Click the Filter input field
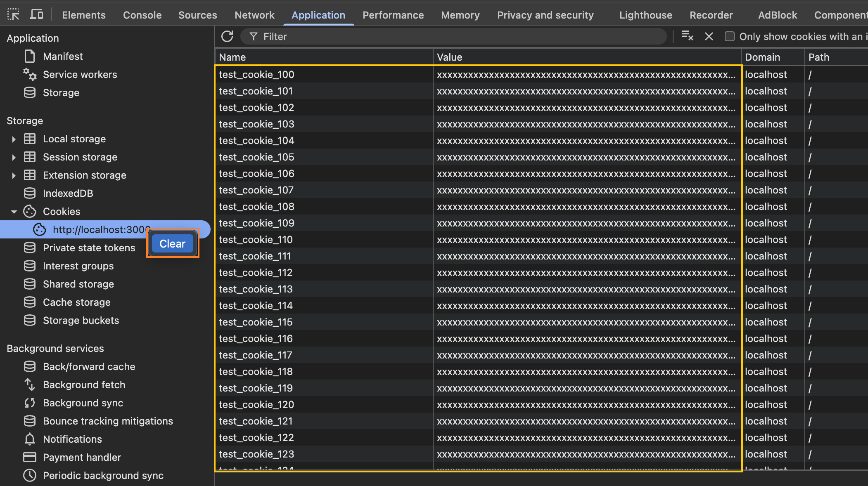Image resolution: width=868 pixels, height=486 pixels. pos(453,36)
